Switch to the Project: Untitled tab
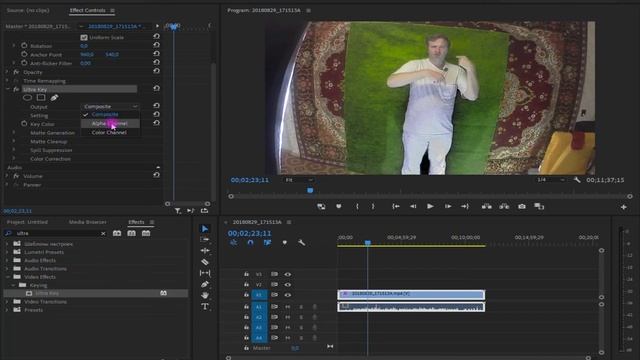Image resolution: width=640 pixels, height=360 pixels. (27, 222)
